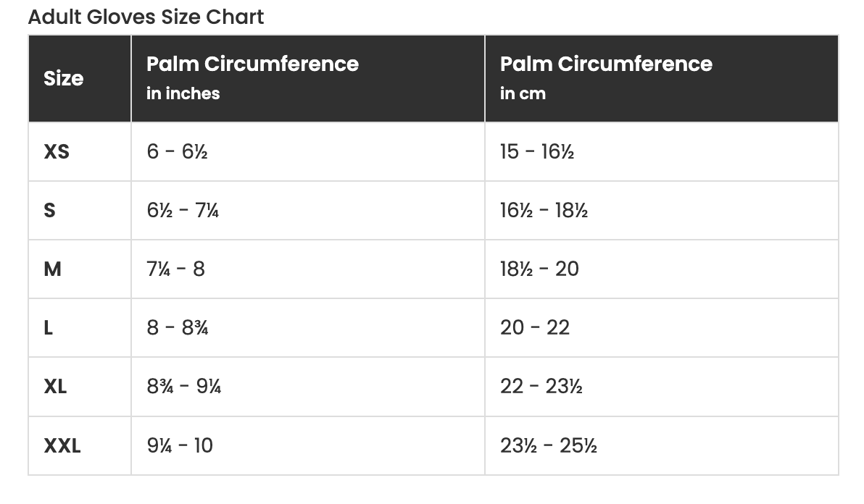This screenshot has width=864, height=504.
Task: Click the Adult Gloves Size Chart title
Action: point(146,17)
